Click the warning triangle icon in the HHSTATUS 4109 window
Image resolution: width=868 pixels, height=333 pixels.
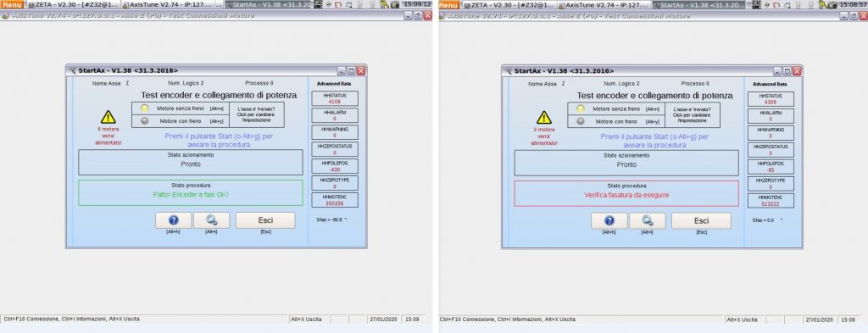coord(108,117)
